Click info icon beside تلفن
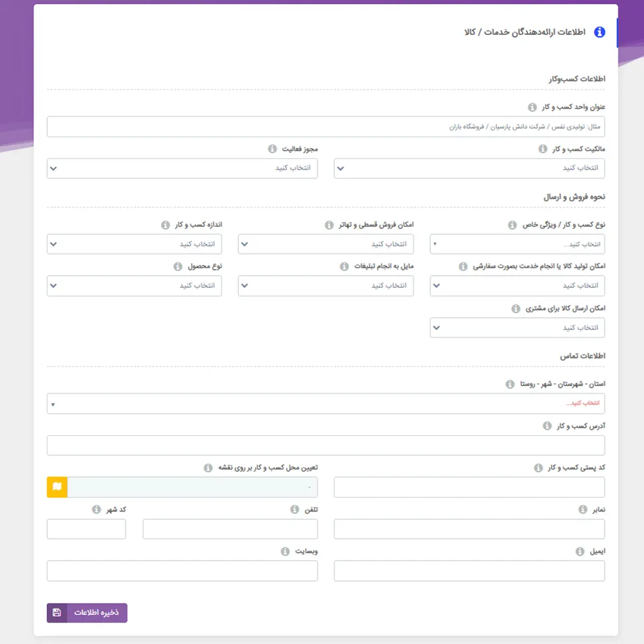The height and width of the screenshot is (644, 644). pos(294,509)
